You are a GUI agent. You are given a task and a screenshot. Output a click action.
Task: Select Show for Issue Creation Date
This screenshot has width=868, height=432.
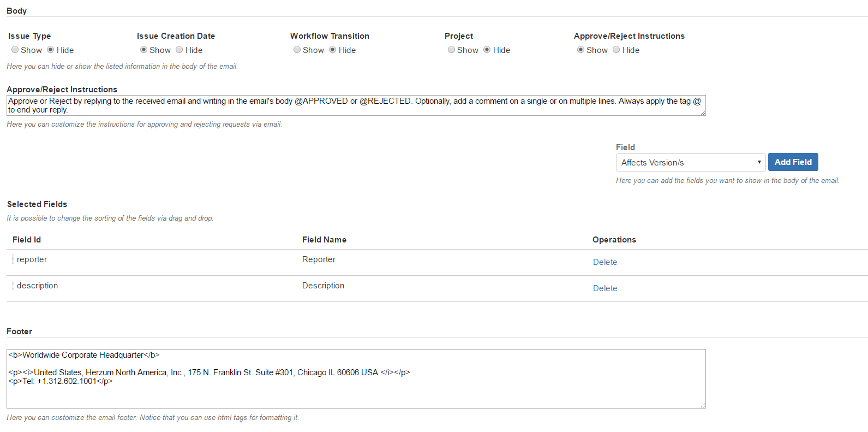pos(144,50)
